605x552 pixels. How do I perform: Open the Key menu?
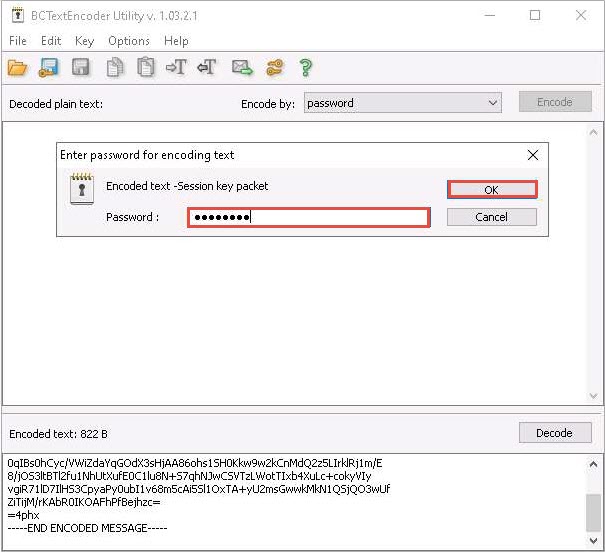(85, 41)
